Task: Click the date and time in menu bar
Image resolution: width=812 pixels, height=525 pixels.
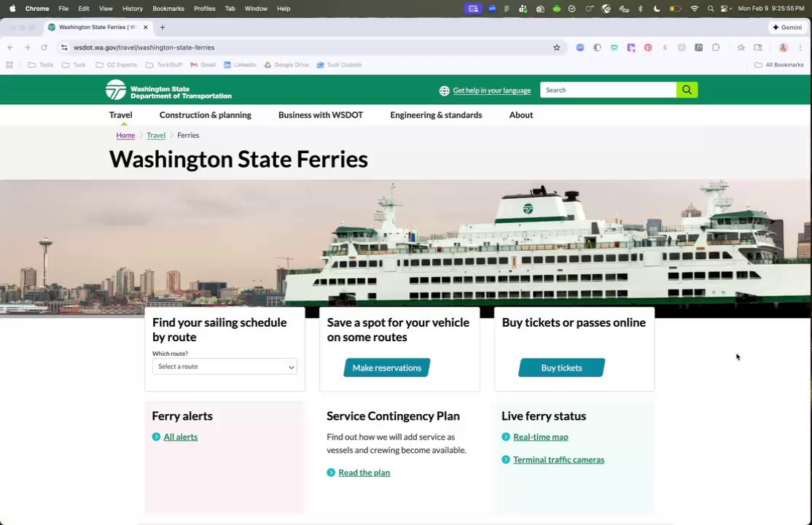Action: click(771, 8)
